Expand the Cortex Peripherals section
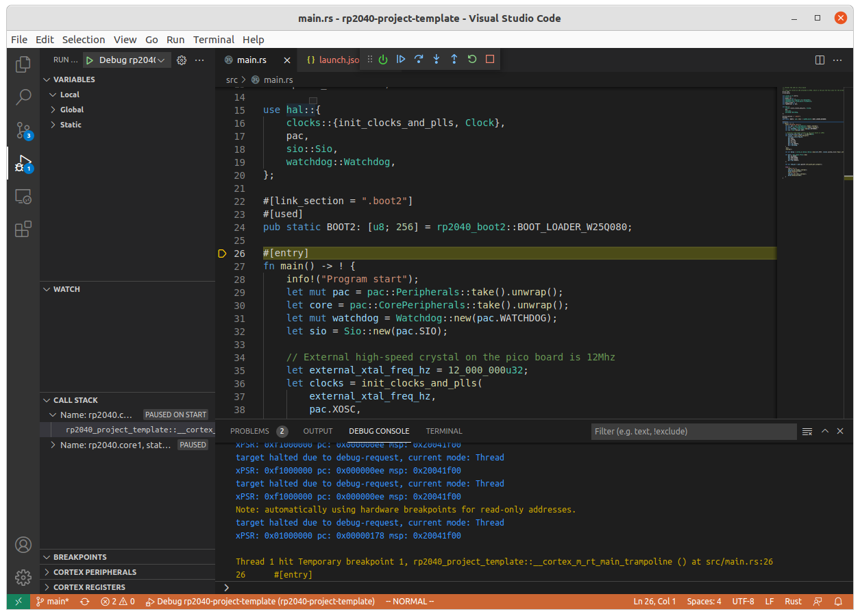Image resolution: width=860 pixels, height=616 pixels. (x=95, y=572)
